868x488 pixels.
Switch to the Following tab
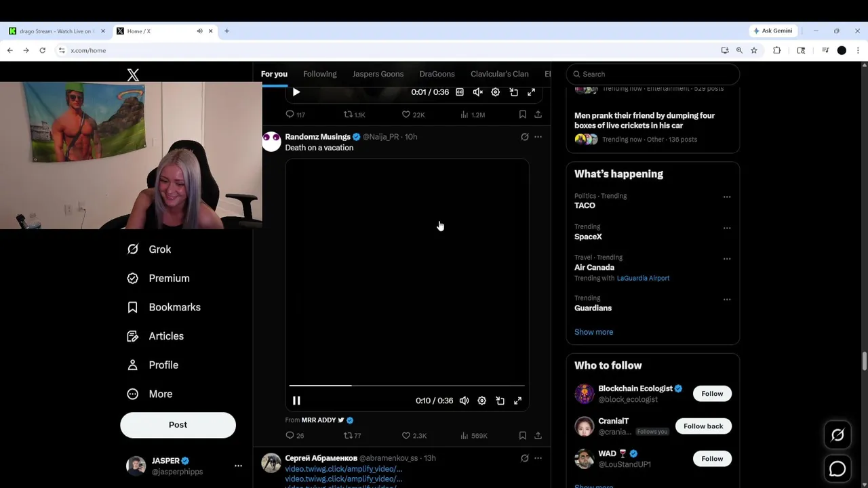pyautogui.click(x=319, y=74)
